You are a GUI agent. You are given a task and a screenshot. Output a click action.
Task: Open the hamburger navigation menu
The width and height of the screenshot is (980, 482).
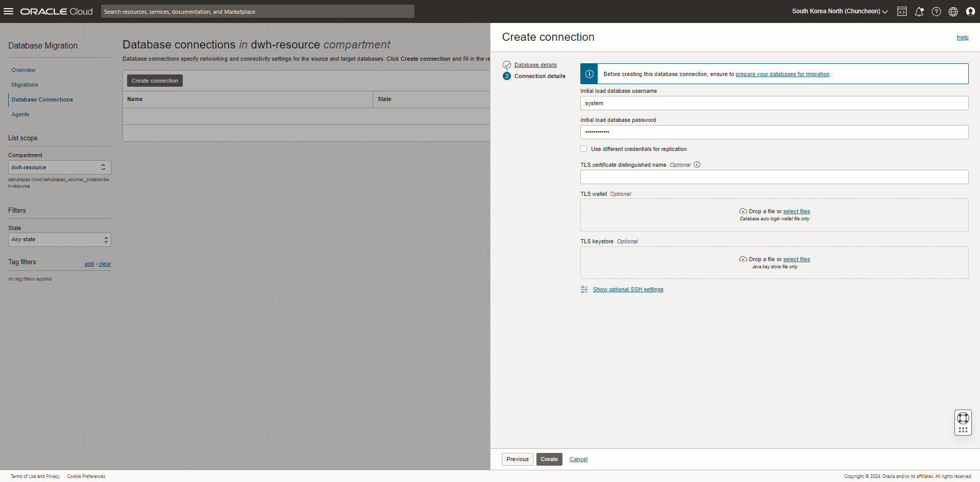(8, 11)
